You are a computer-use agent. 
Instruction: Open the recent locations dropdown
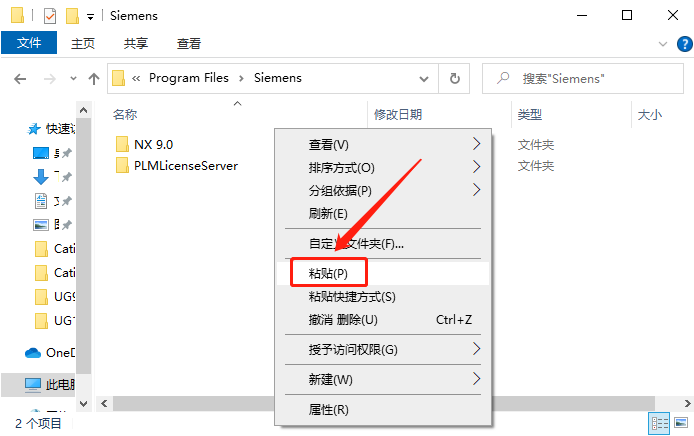click(73, 79)
